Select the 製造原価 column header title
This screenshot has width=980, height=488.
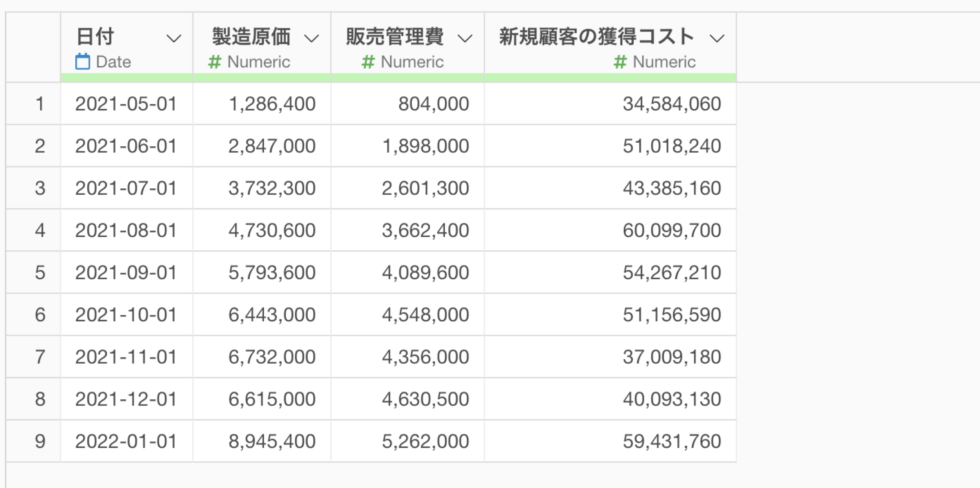point(251,37)
